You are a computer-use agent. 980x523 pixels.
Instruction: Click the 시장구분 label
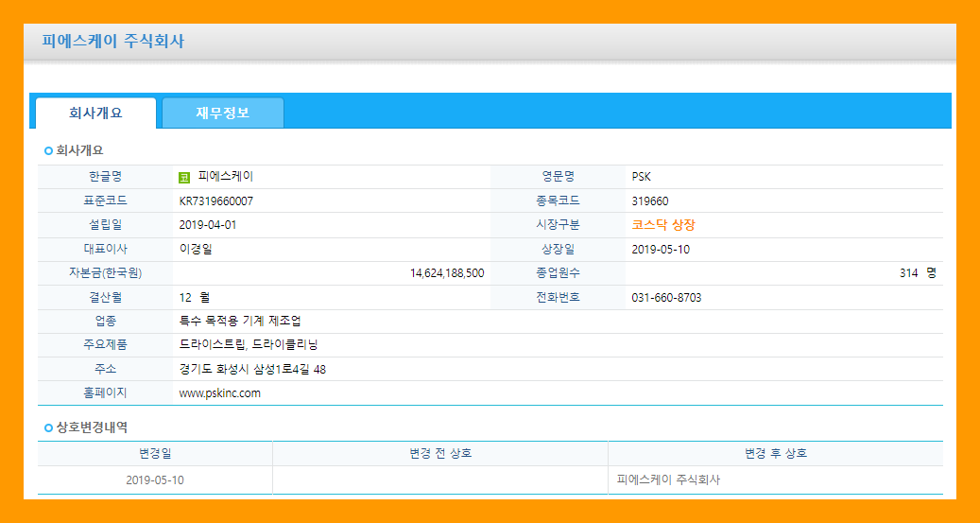[x=559, y=224]
